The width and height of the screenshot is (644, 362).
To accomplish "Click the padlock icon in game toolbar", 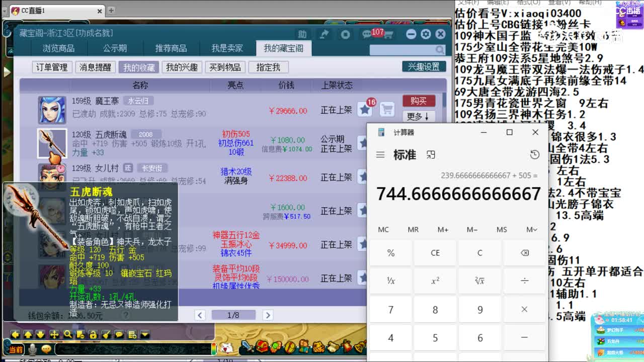I will (93, 334).
